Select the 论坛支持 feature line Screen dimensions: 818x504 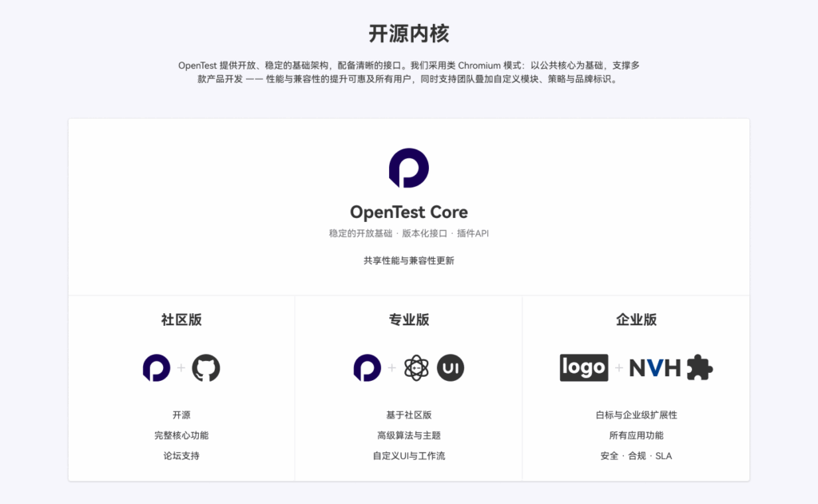(181, 455)
